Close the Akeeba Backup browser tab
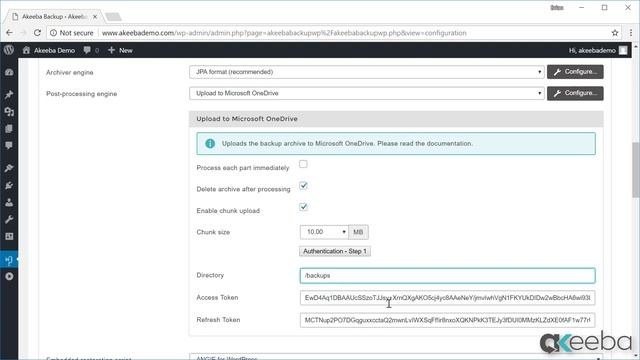 95,17
